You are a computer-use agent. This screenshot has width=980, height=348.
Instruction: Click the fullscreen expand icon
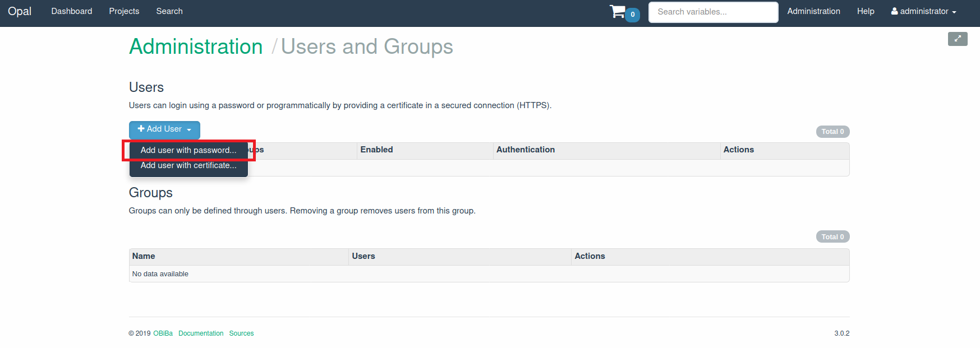pyautogui.click(x=957, y=39)
